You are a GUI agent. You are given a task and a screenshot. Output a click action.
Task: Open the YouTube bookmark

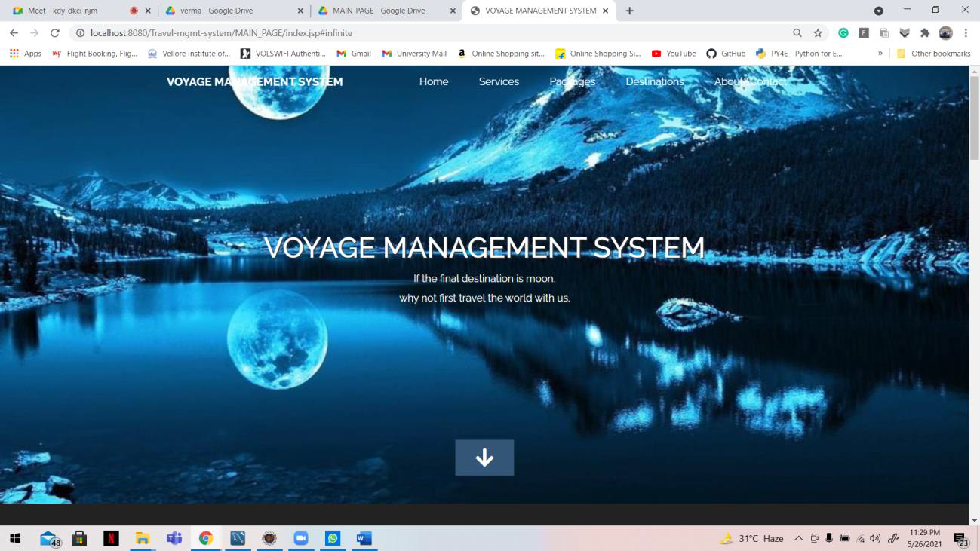674,54
